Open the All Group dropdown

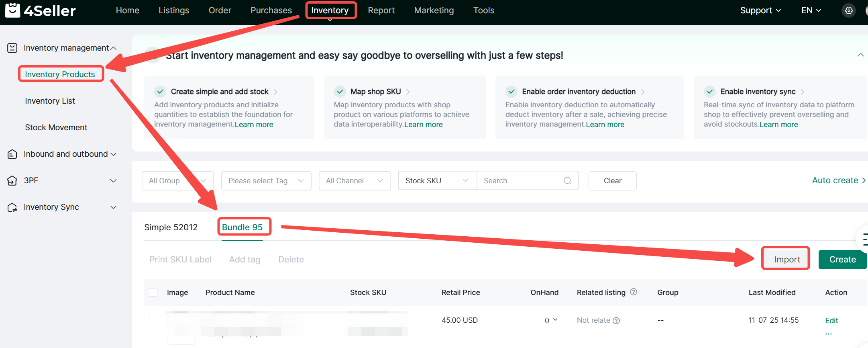pos(177,181)
